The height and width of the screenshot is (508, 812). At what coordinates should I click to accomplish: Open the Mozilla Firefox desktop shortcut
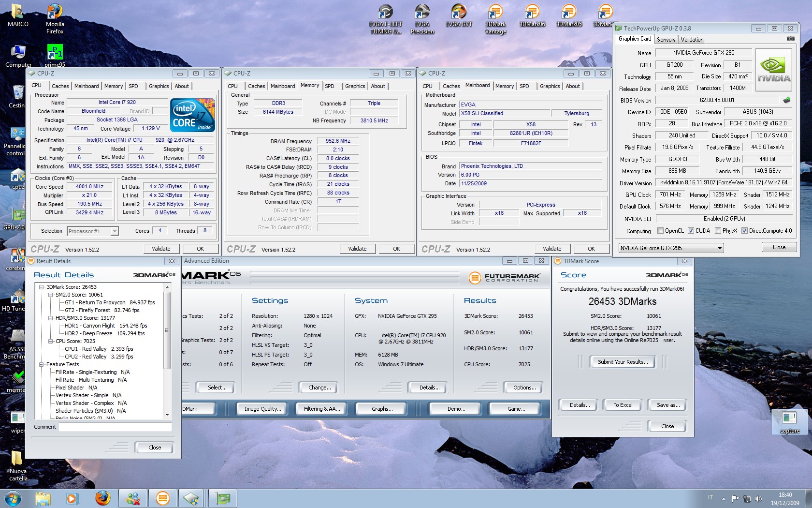click(55, 19)
